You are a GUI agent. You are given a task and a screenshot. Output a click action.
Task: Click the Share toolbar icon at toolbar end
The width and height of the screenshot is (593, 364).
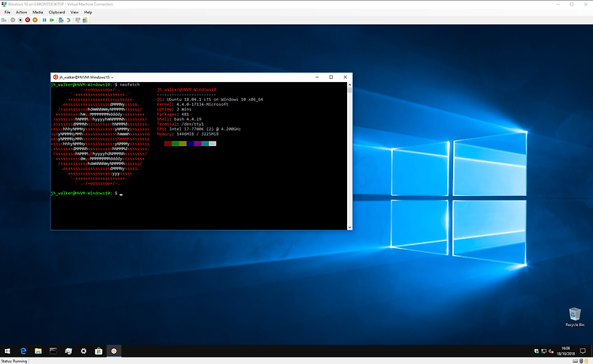click(85, 20)
